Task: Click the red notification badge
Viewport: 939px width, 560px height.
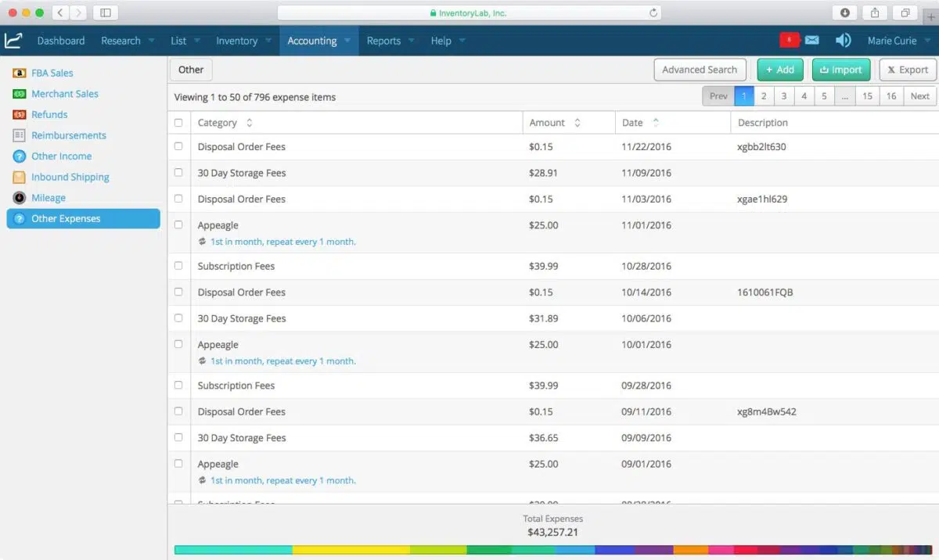Action: coord(789,38)
